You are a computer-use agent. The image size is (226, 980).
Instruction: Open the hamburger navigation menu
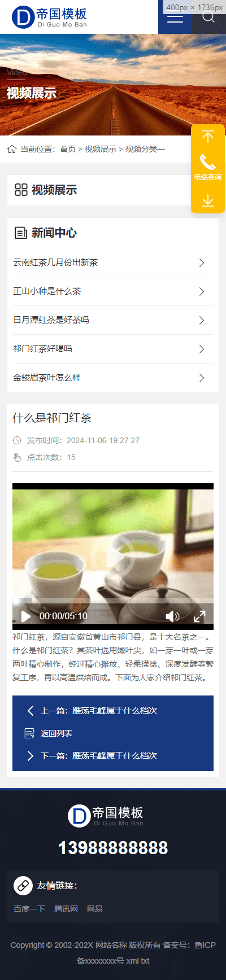coord(175,17)
